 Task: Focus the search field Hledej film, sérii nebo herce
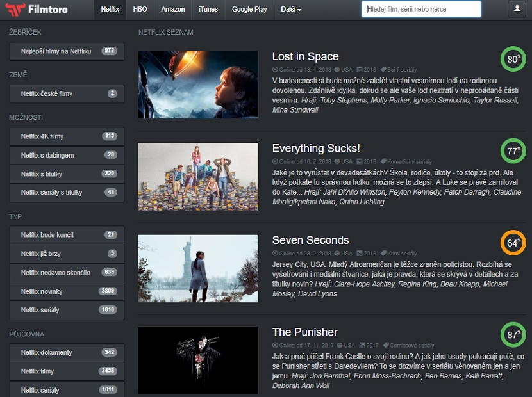[421, 9]
